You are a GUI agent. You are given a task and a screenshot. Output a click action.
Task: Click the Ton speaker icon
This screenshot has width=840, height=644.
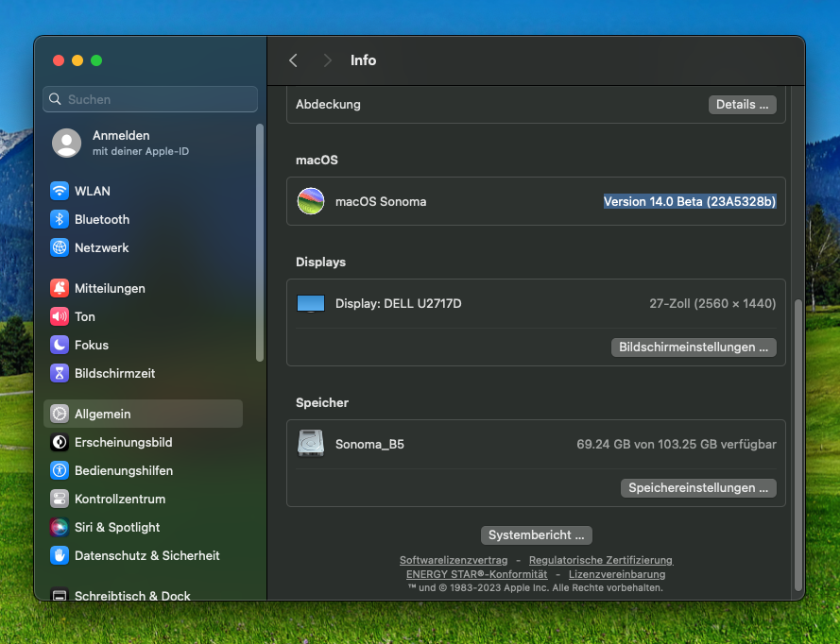point(60,316)
